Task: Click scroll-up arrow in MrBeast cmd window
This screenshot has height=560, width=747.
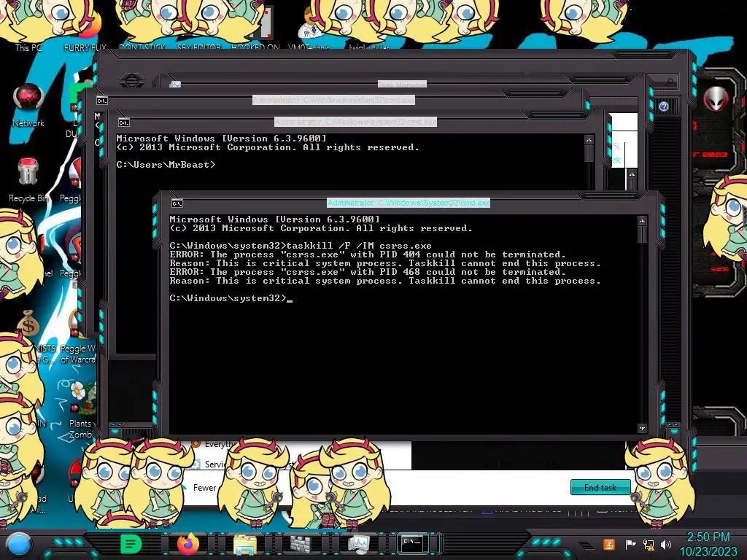Action: 589,139
